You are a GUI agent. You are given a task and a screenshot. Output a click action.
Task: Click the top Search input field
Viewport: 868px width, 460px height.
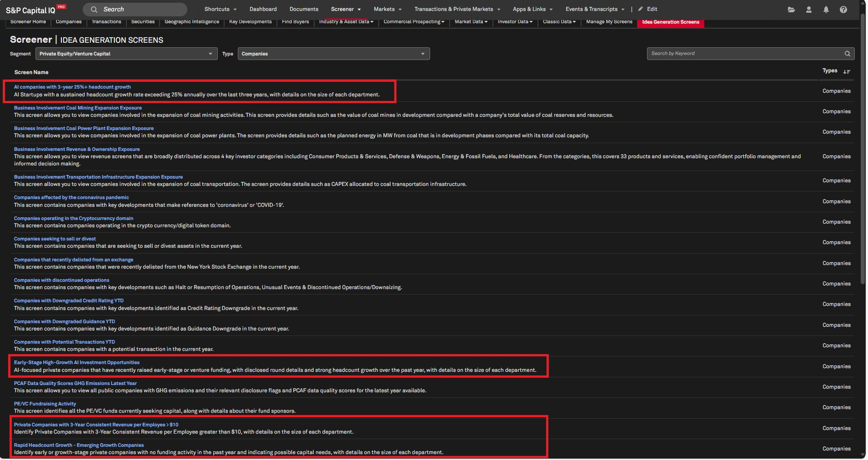point(135,10)
